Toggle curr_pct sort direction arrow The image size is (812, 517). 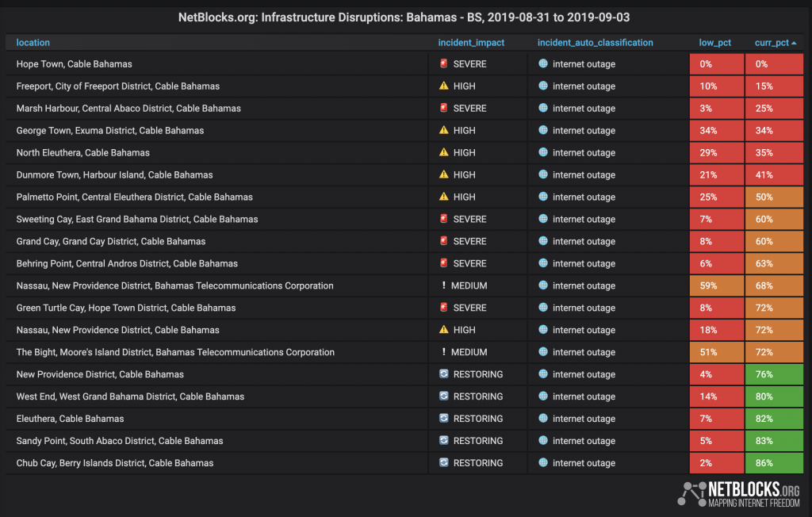794,43
